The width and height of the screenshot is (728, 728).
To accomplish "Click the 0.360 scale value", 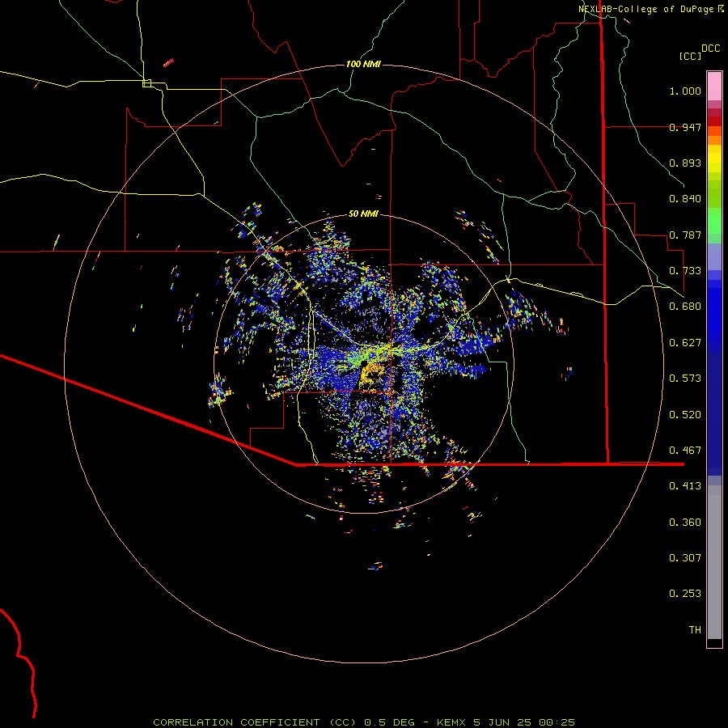I will click(685, 523).
